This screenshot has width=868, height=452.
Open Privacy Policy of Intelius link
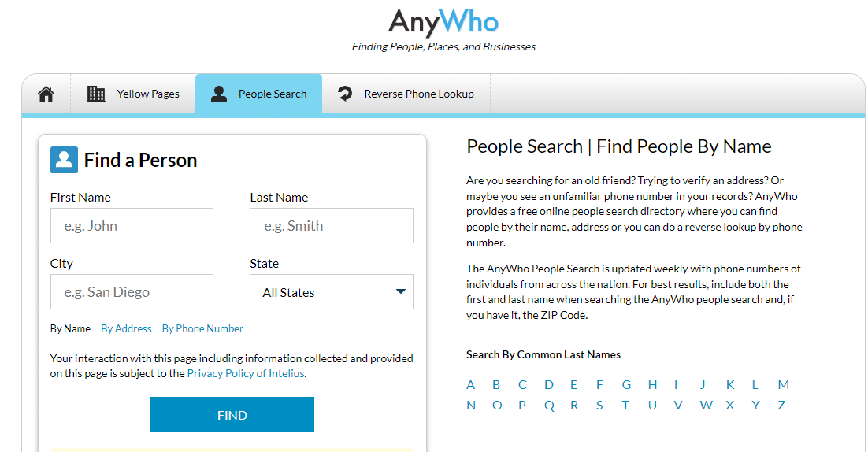[x=246, y=373]
